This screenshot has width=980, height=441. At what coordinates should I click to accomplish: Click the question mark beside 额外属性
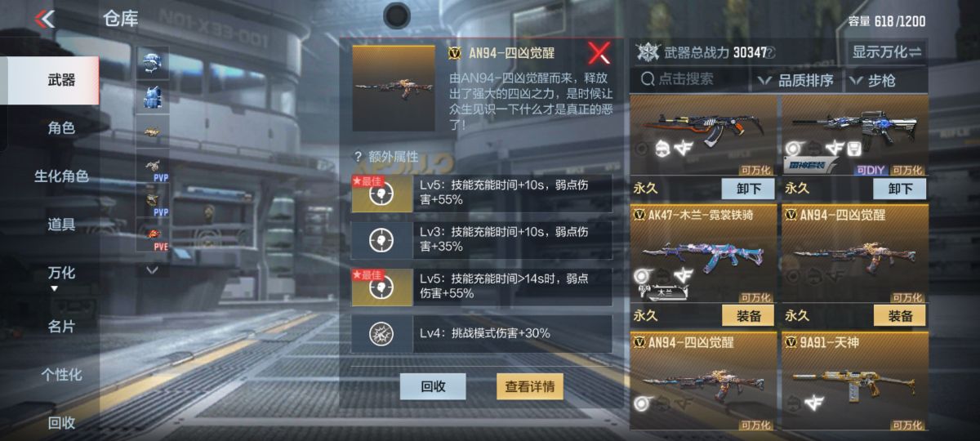[x=358, y=157]
